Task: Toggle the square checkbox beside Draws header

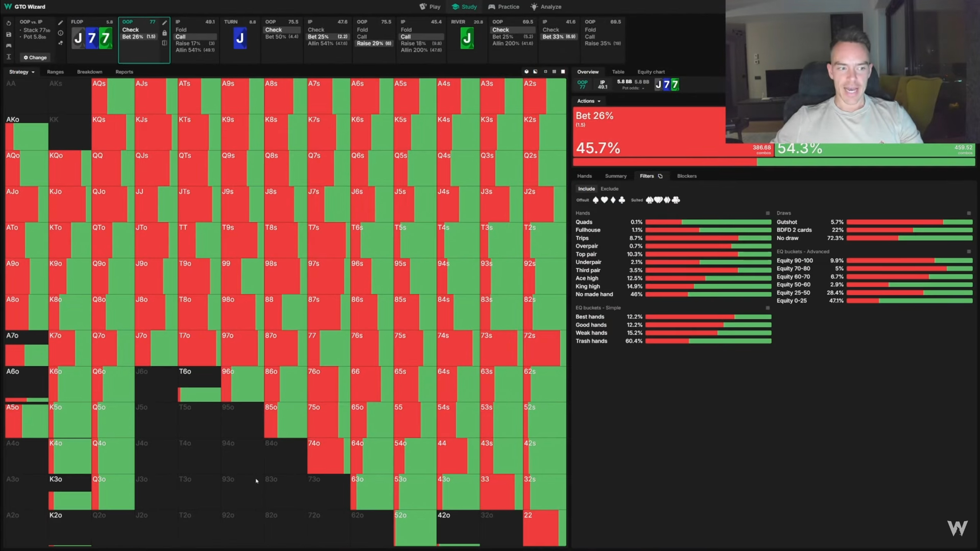Action: [969, 213]
